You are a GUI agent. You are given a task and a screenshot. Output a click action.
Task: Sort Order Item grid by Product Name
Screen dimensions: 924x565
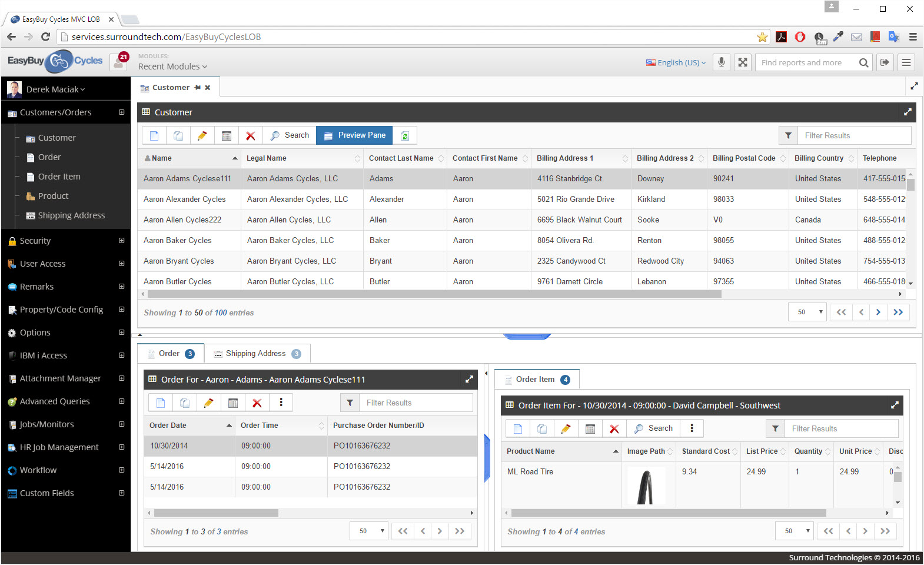click(x=561, y=451)
